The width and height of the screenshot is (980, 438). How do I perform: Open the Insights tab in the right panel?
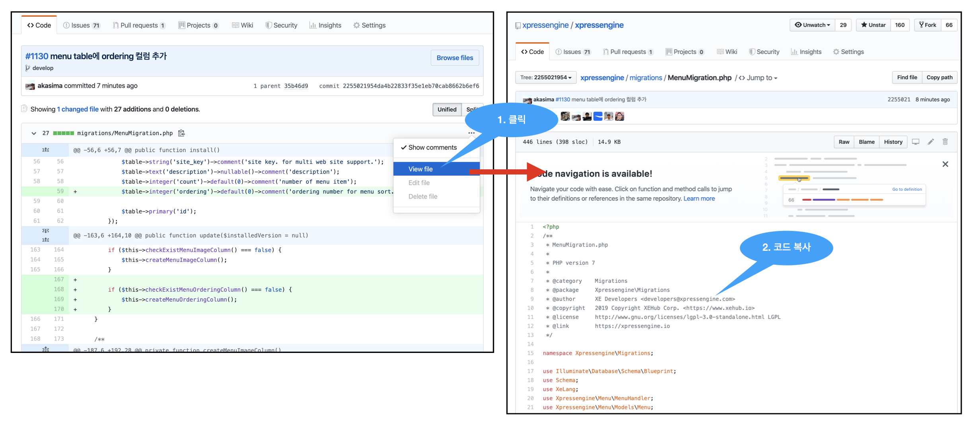pos(806,52)
